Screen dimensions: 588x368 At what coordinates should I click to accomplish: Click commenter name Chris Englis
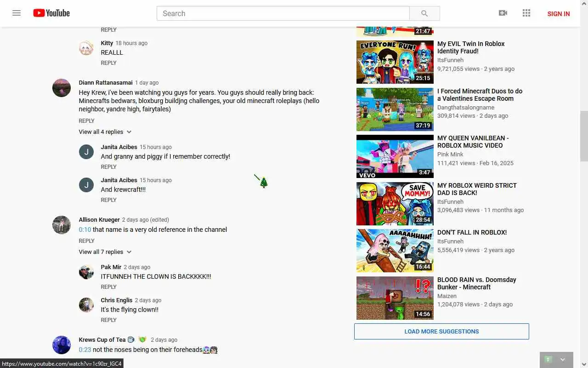coord(117,300)
